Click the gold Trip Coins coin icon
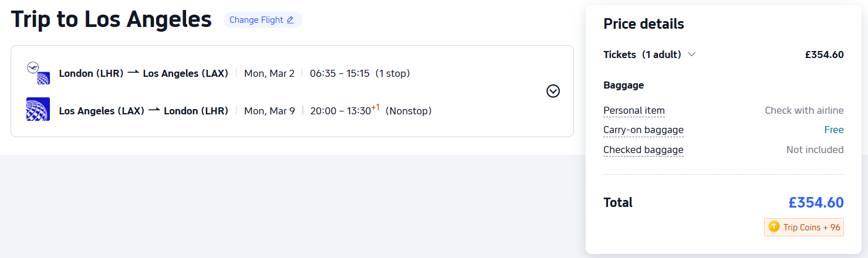Viewport: 868px width, 258px height. click(774, 227)
